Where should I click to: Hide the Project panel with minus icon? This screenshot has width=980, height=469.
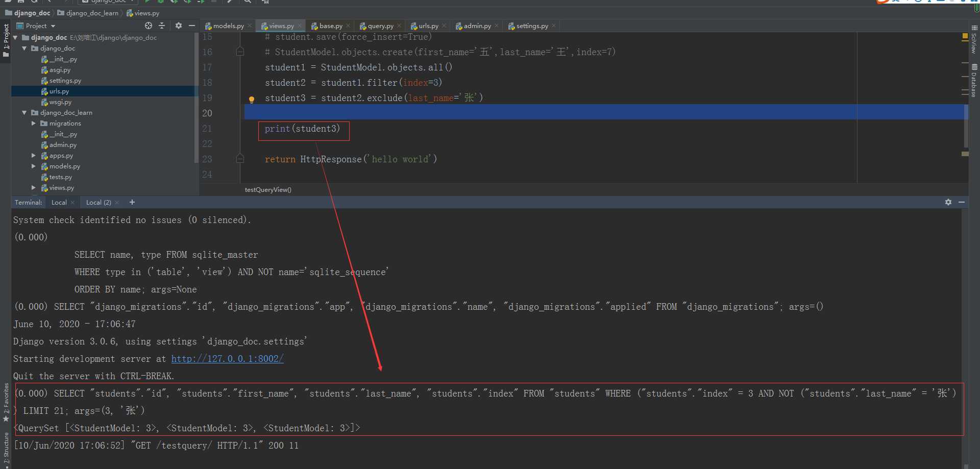192,26
